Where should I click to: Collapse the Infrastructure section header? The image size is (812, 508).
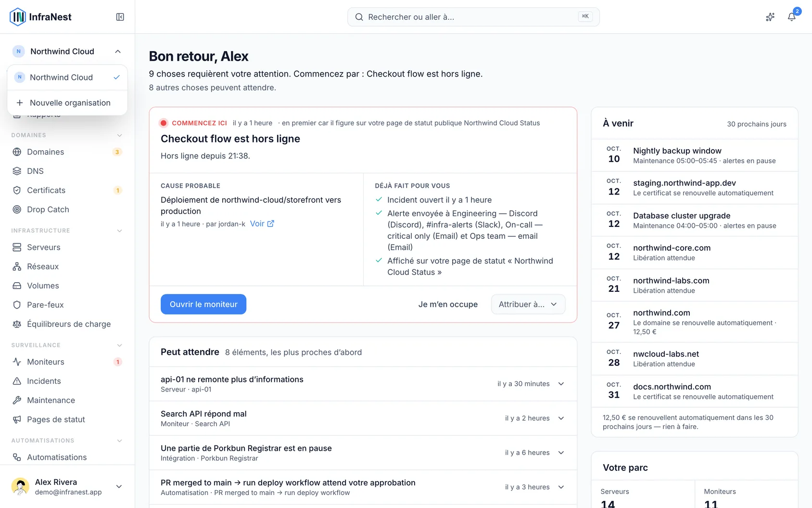tap(67, 231)
